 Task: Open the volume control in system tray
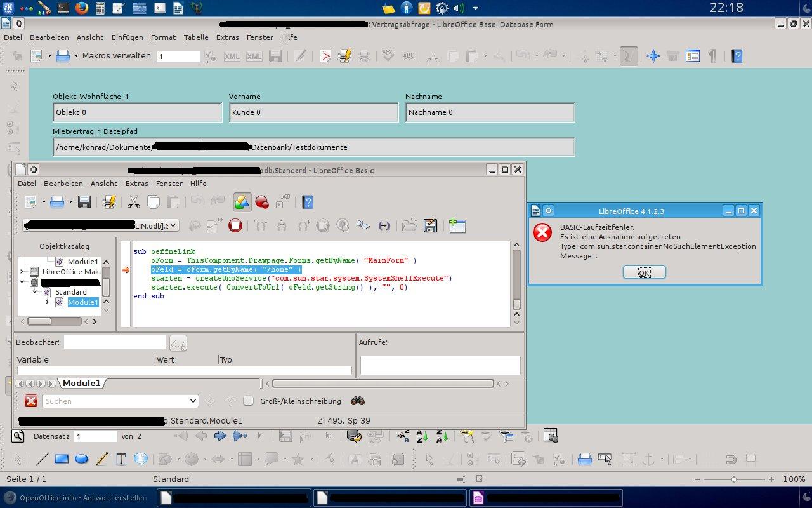tap(458, 8)
